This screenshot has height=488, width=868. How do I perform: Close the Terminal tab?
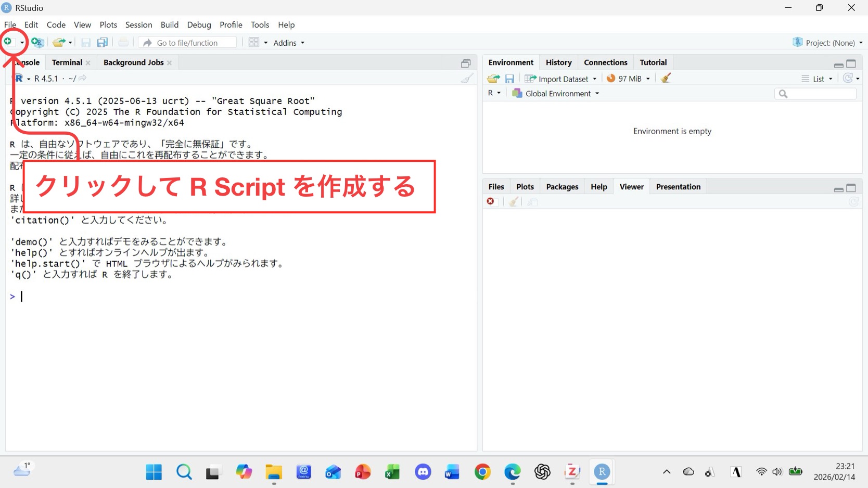(x=88, y=63)
